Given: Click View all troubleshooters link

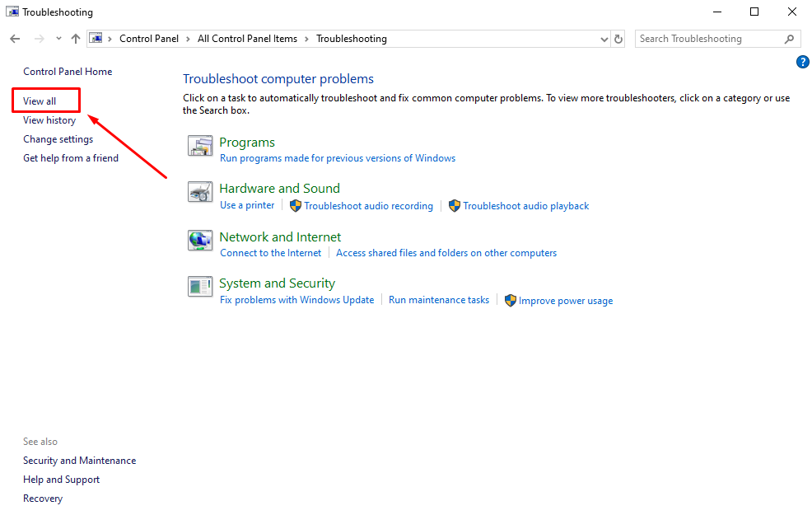Looking at the screenshot, I should [x=40, y=101].
